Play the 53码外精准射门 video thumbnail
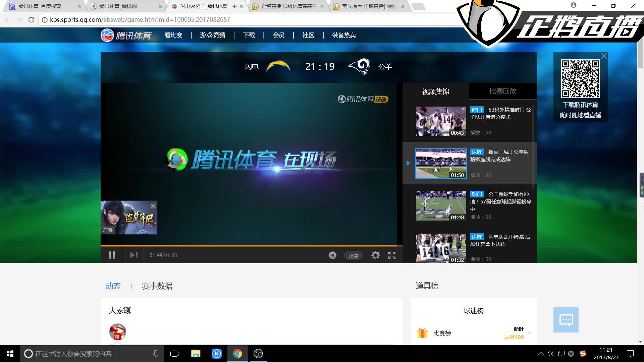Viewport: 644px width, 362px height. (x=441, y=121)
